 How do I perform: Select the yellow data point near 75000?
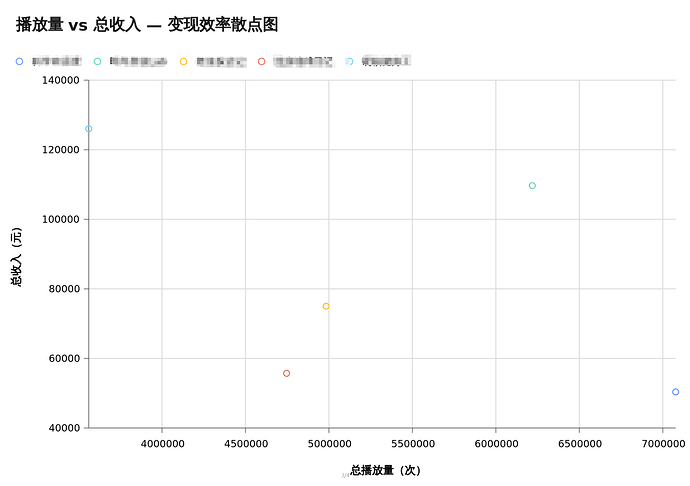pyautogui.click(x=326, y=306)
